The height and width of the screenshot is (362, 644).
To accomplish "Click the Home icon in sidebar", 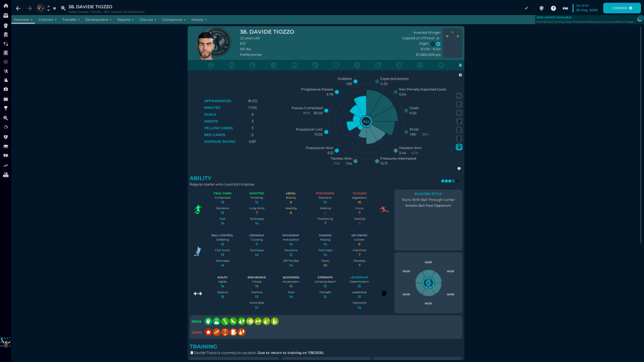I will (6, 6).
